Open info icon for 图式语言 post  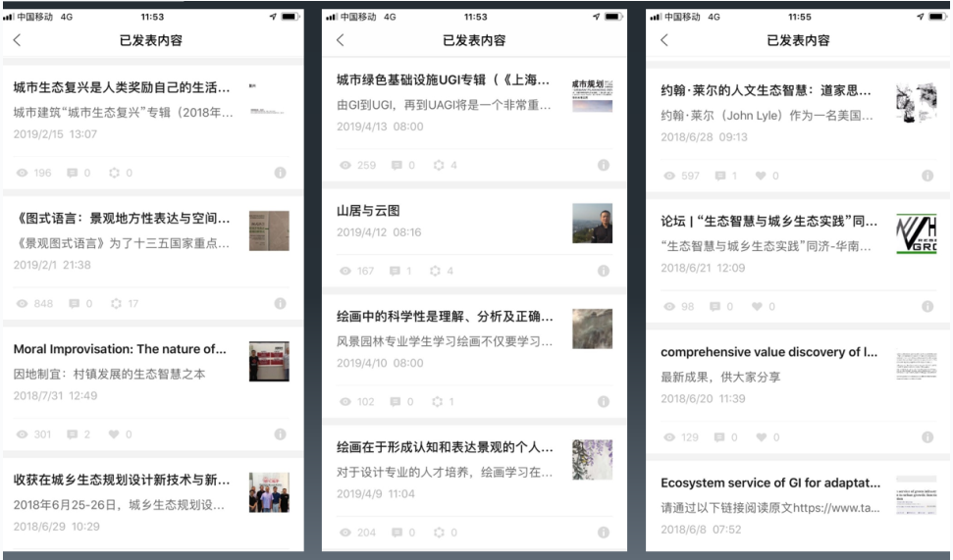coord(280,303)
